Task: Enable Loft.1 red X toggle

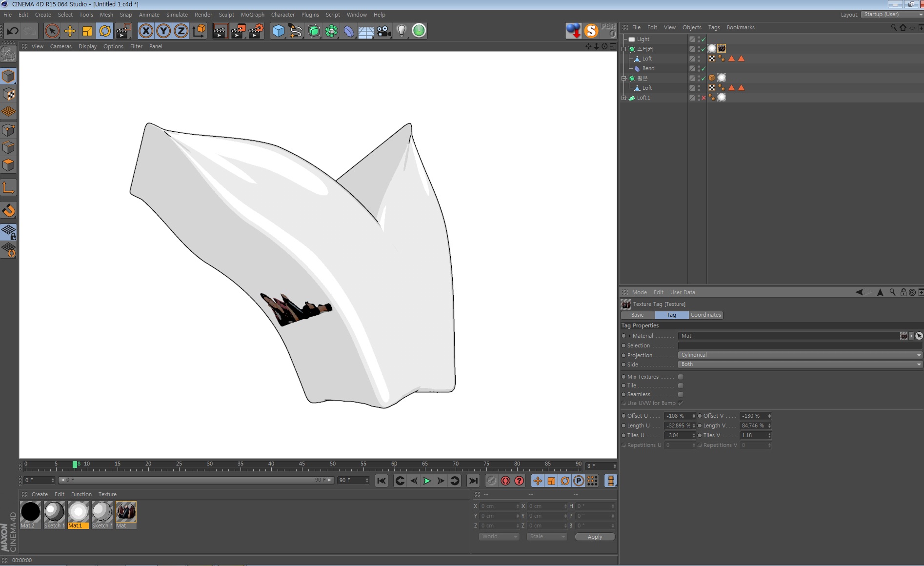Action: click(x=703, y=98)
